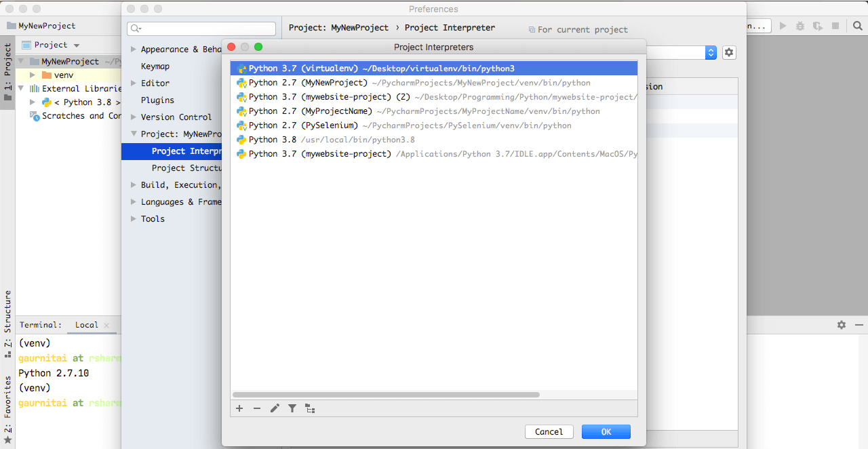This screenshot has height=449, width=868.
Task: Click Python 2.7.10 output in terminal
Action: 54,373
